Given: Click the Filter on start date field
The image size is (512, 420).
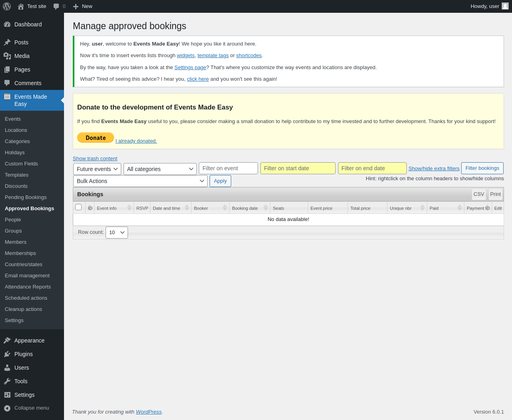Looking at the screenshot, I should (298, 168).
